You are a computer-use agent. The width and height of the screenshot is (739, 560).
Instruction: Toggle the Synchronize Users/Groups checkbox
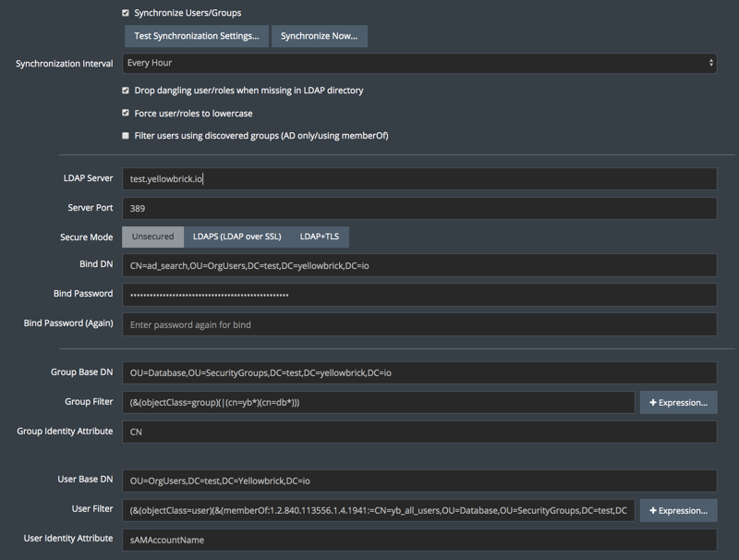126,14
